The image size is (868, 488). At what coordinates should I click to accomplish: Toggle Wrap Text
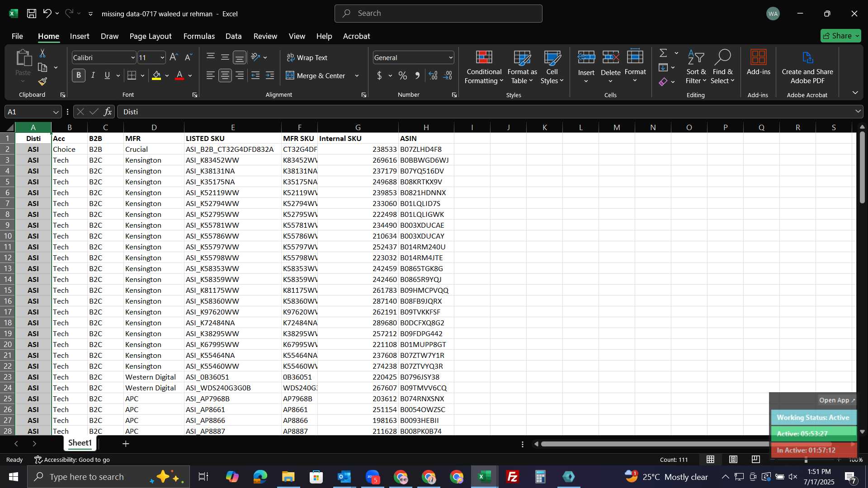coord(307,57)
